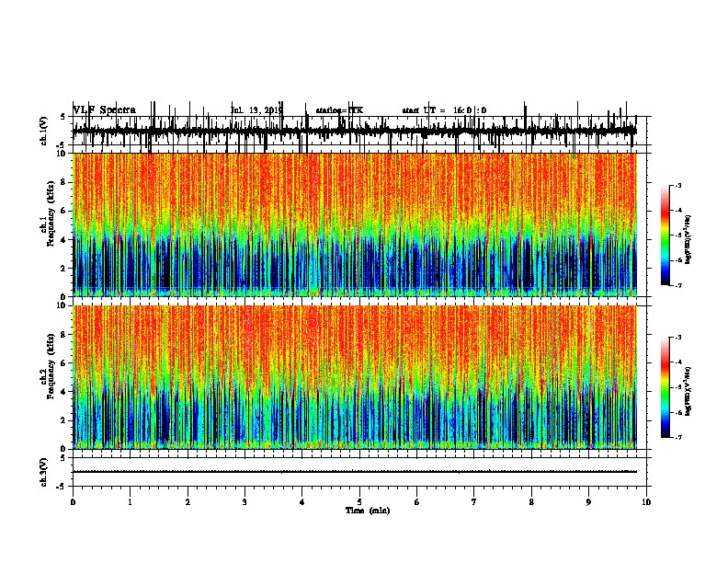Click the ch.1 color bar unit label

[688, 239]
